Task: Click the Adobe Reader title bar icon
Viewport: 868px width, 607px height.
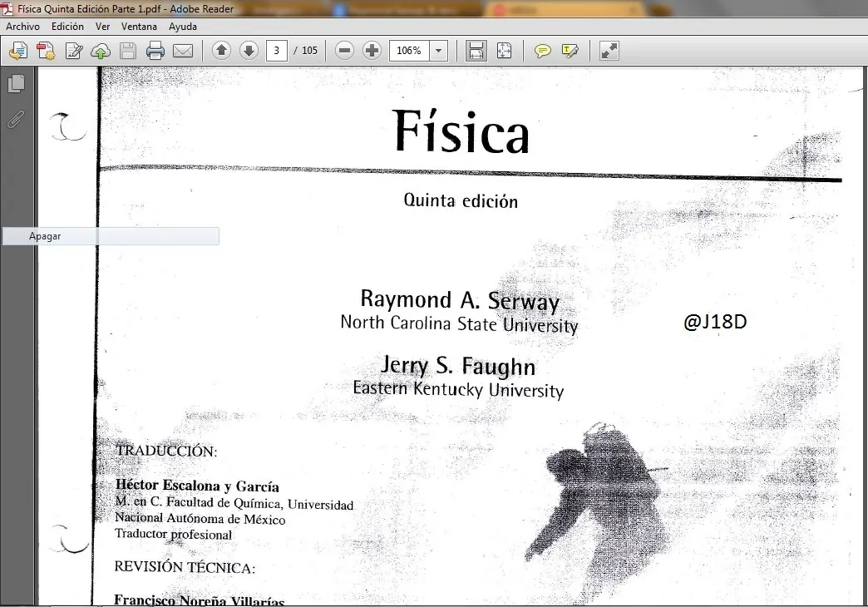Action: (7, 8)
